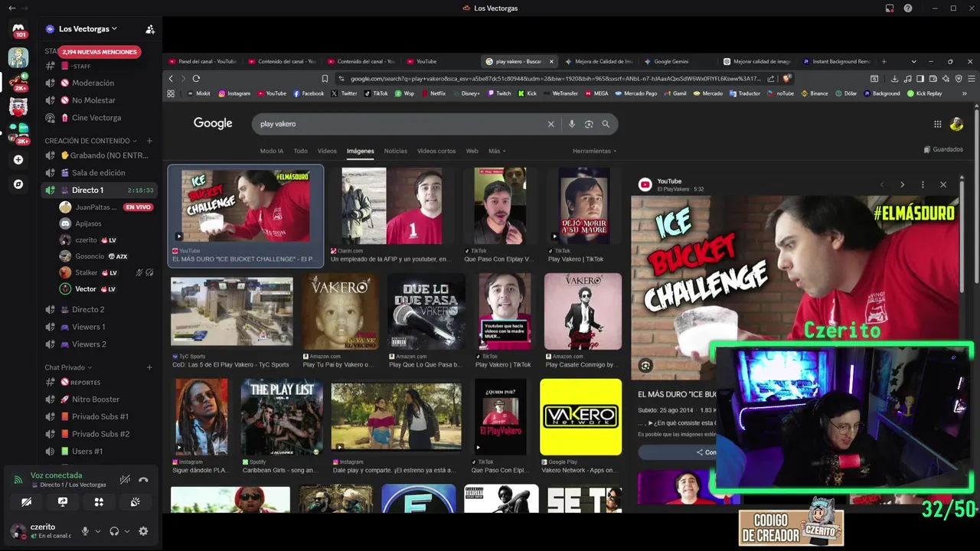Open Discord user settings gear
The height and width of the screenshot is (551, 980).
tap(143, 531)
